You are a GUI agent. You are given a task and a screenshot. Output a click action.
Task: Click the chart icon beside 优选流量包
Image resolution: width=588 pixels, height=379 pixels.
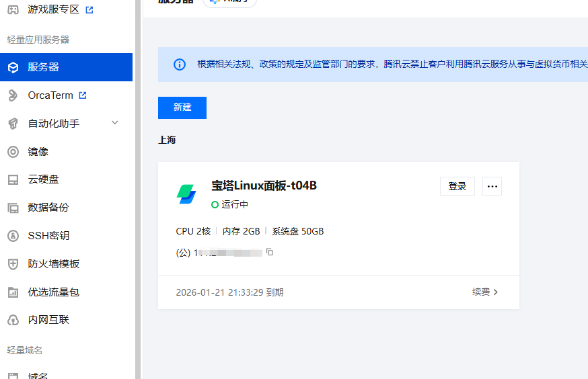tap(13, 292)
